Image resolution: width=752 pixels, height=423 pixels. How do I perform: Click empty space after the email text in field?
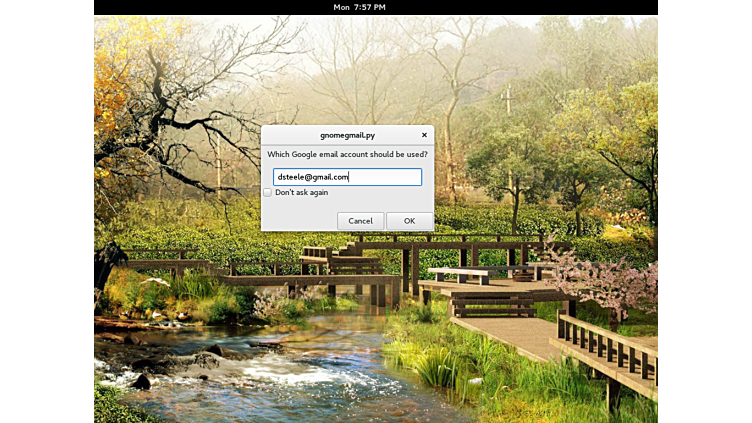[390, 177]
